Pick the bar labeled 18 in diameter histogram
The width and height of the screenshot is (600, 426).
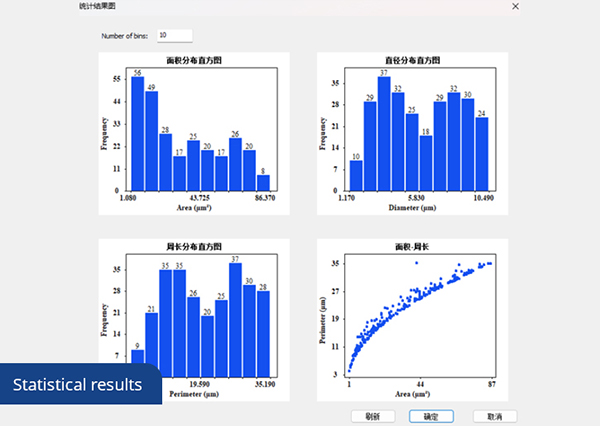426,163
